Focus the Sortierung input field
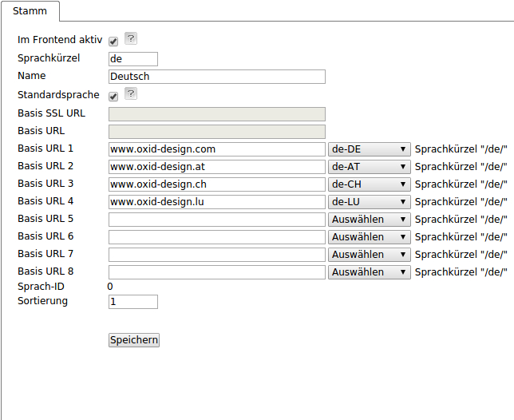Image resolution: width=514 pixels, height=420 pixels. click(x=133, y=302)
